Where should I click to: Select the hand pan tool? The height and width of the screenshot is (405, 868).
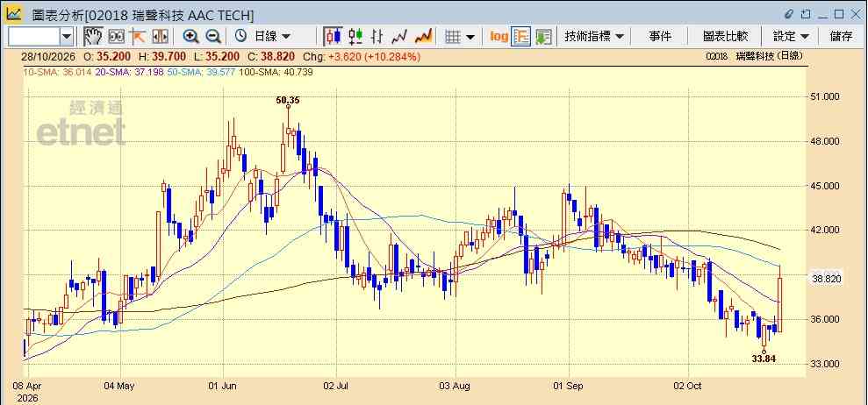[93, 37]
